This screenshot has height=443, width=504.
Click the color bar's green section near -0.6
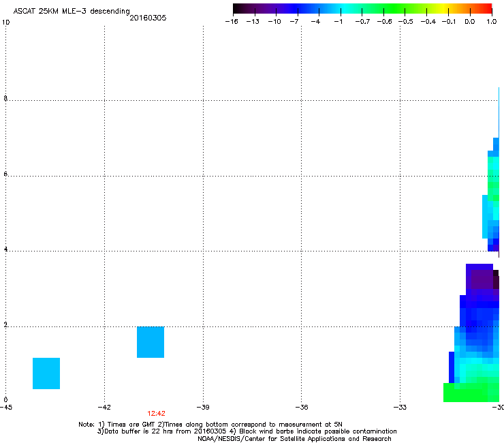click(384, 8)
